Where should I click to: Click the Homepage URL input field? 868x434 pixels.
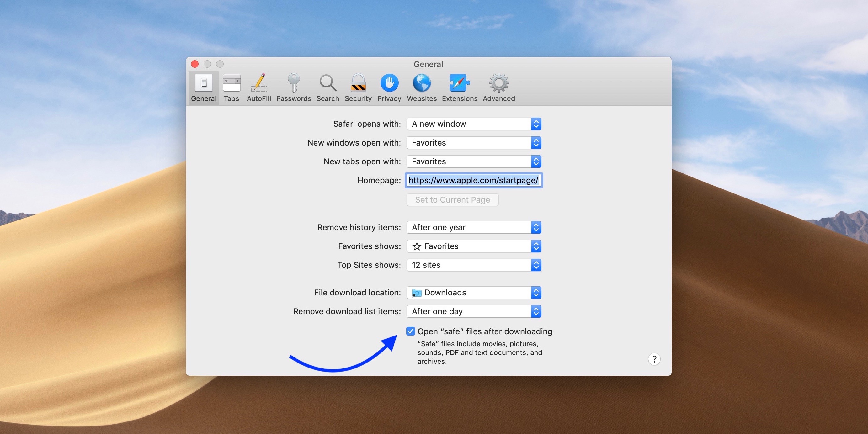click(474, 180)
